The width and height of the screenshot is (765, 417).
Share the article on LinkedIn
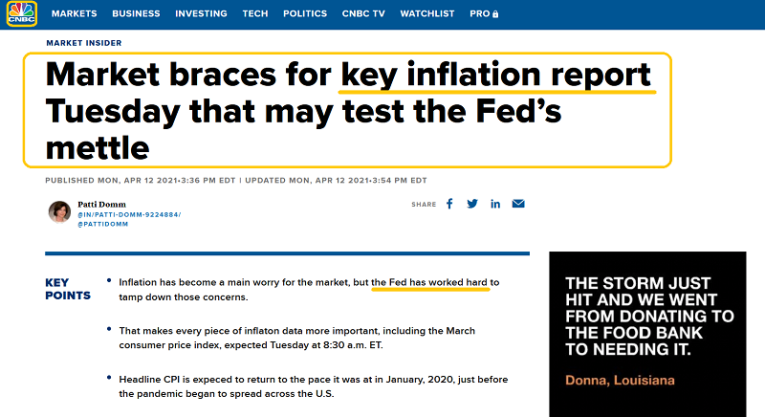coord(495,203)
